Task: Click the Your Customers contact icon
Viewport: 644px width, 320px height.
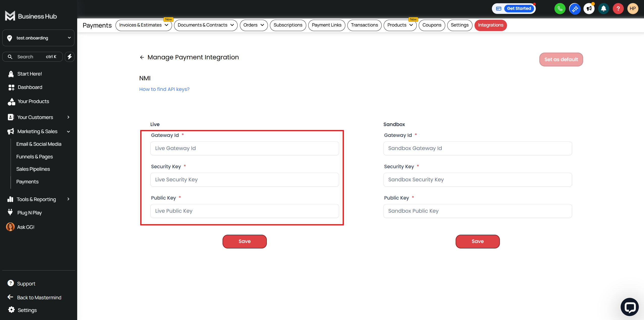Action: pos(11,117)
